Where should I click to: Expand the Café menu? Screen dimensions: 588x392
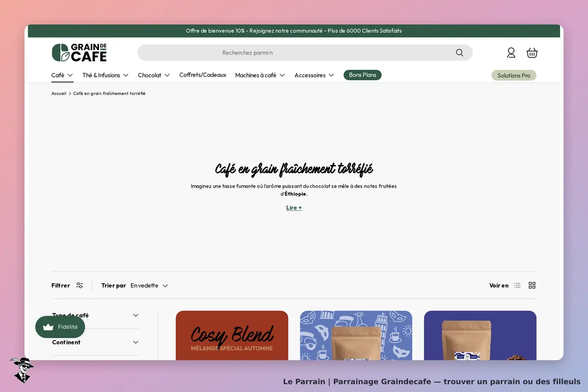(62, 75)
